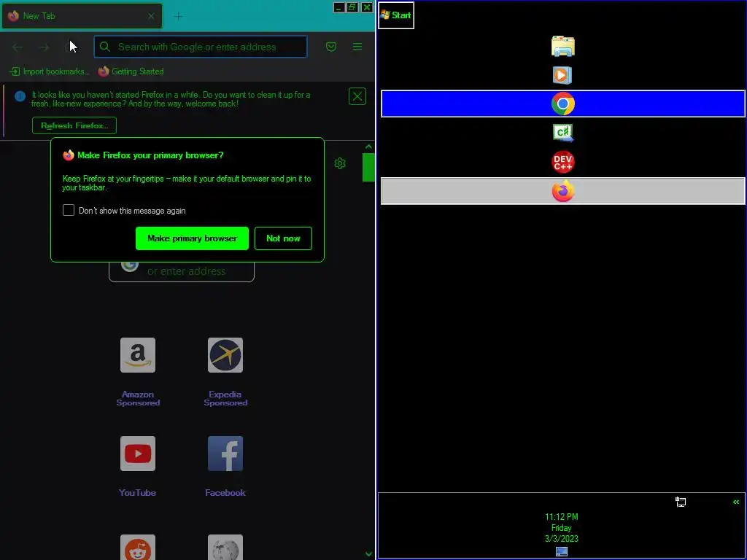Launch Windows Media Player taskbar icon
This screenshot has height=560, width=747.
[x=562, y=75]
